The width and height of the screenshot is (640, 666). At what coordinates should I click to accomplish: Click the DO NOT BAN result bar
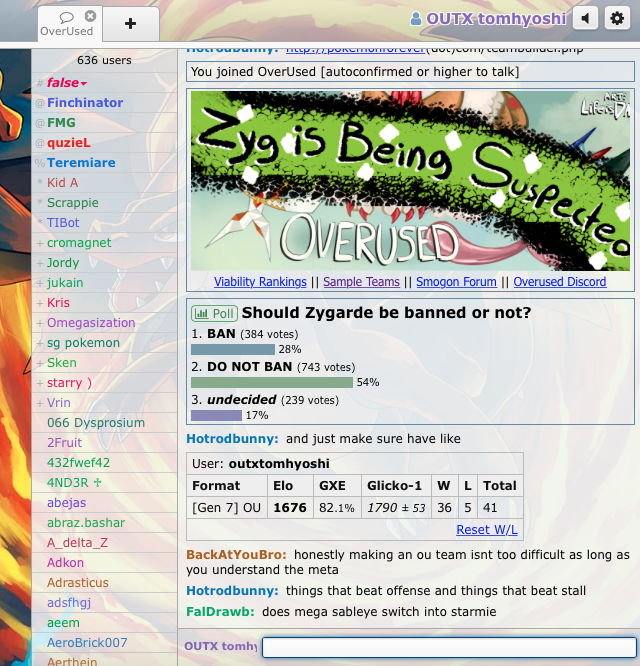(272, 382)
